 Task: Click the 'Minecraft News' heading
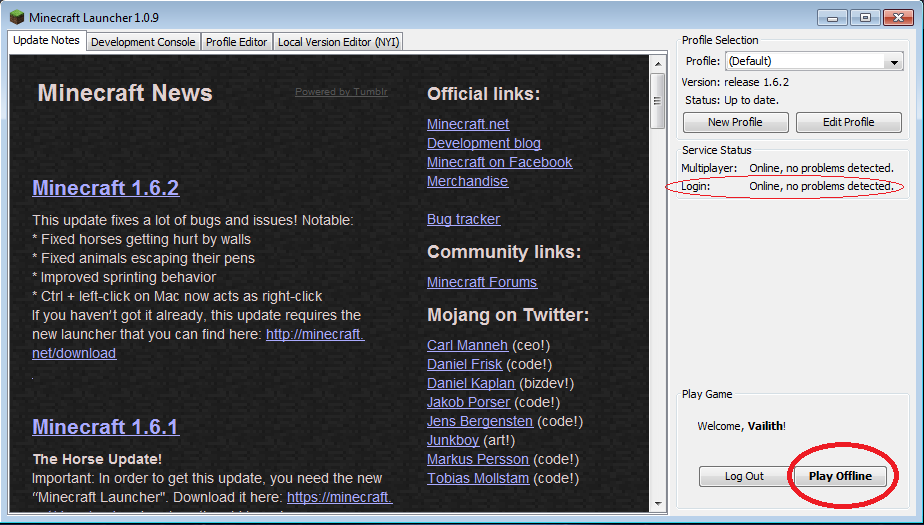click(x=125, y=93)
